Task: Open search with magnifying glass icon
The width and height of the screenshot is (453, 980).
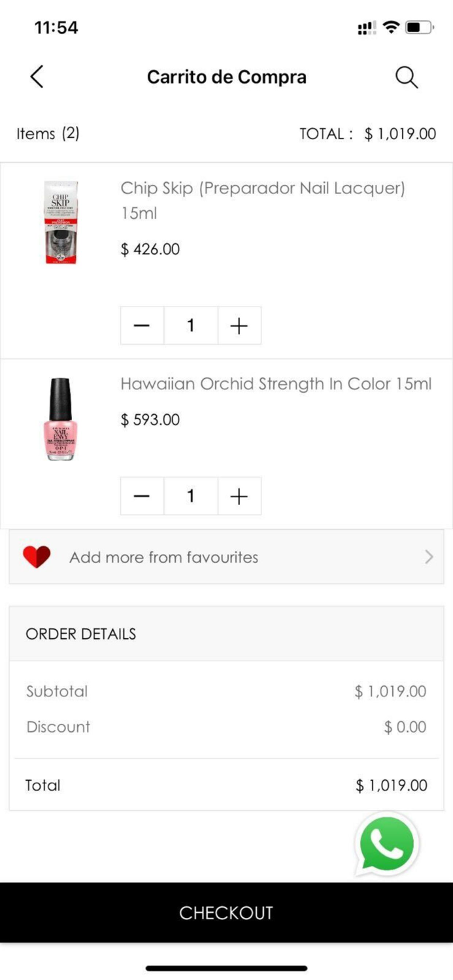Action: coord(406,77)
